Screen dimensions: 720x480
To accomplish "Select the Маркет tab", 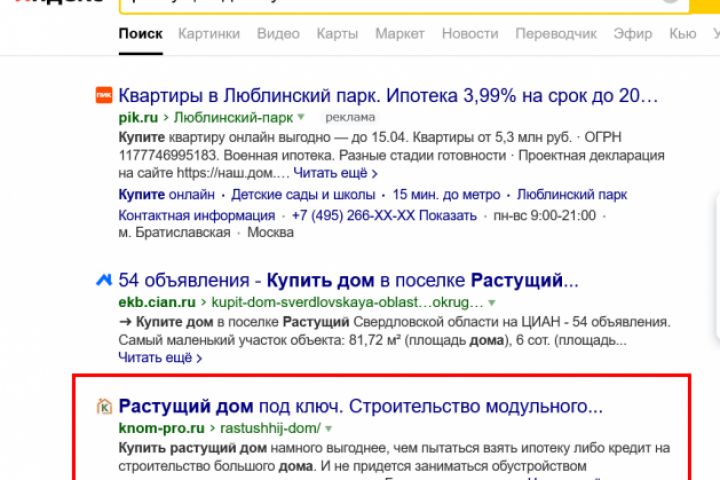I will pyautogui.click(x=399, y=34).
